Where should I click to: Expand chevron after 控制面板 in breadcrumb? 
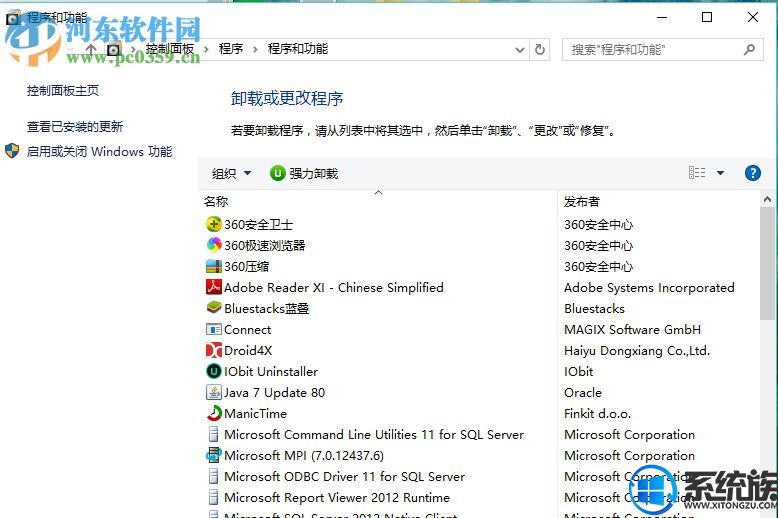206,49
